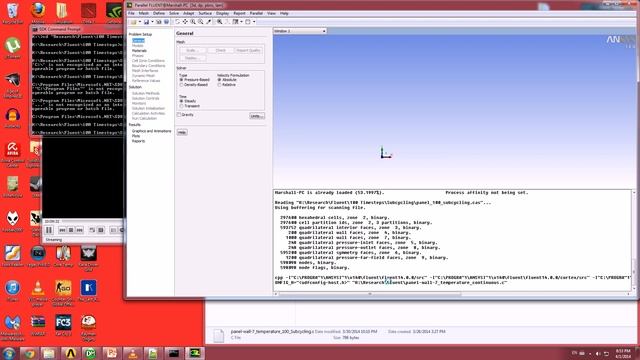This screenshot has width=640, height=360.
Task: Select Reports in Results tree
Action: [x=138, y=141]
